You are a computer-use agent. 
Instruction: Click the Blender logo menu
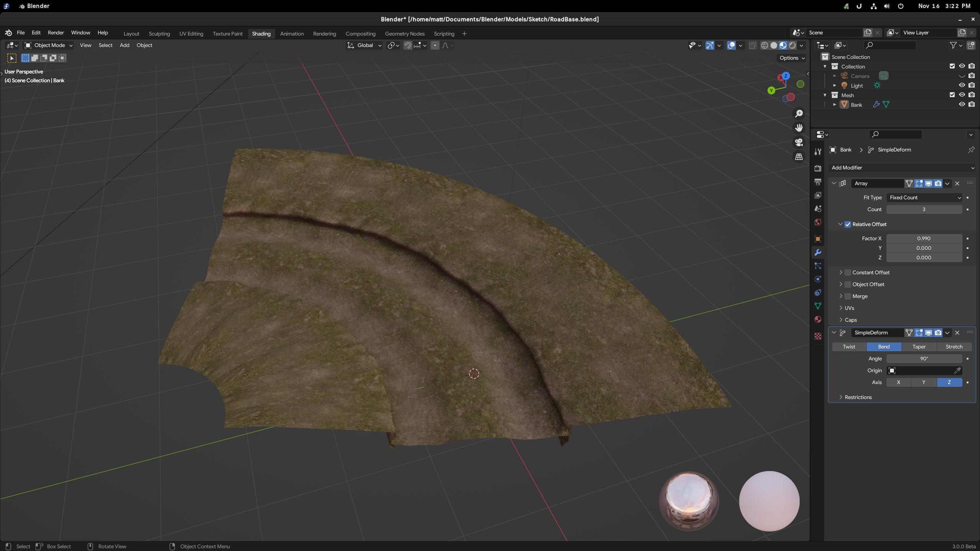8,33
